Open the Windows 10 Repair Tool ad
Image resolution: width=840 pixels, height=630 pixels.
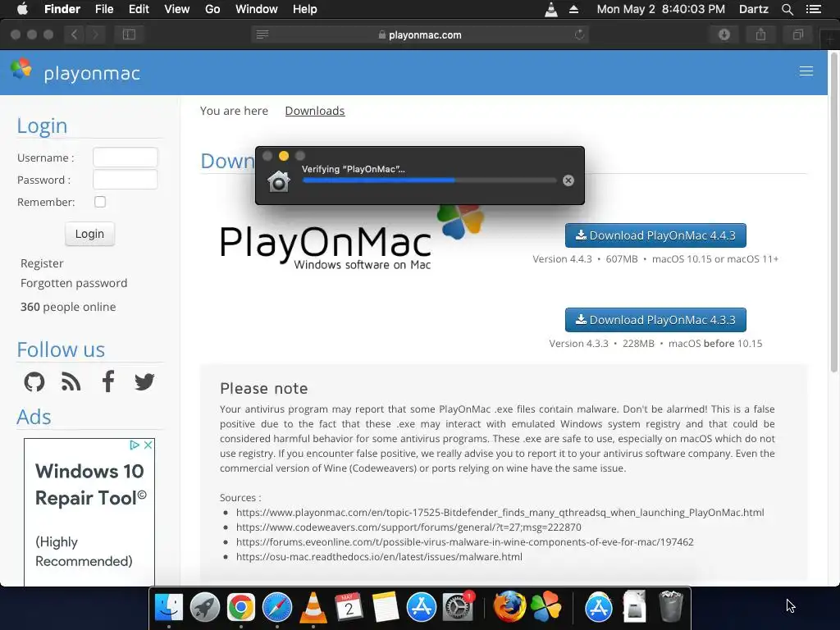[89, 512]
